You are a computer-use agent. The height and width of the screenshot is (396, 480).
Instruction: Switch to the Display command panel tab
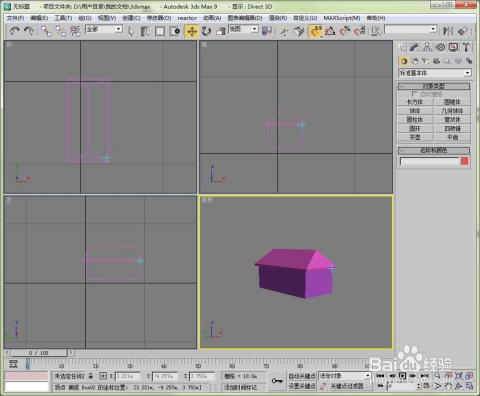coord(453,47)
